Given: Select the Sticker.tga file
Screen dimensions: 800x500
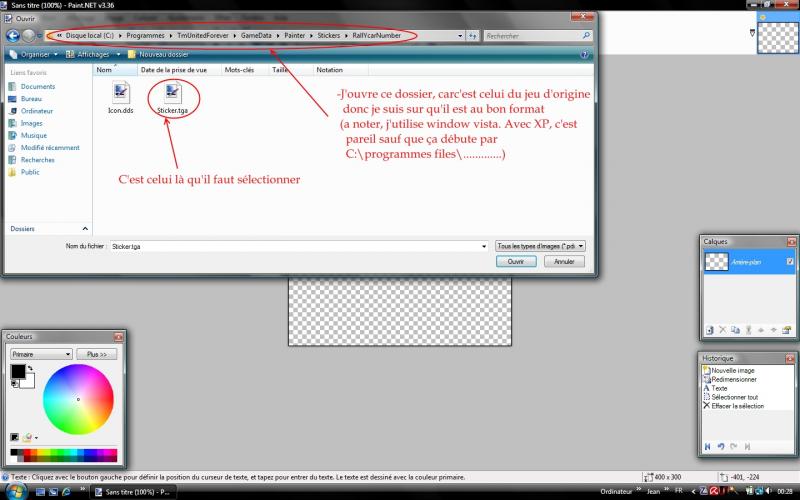Looking at the screenshot, I should click(x=172, y=98).
